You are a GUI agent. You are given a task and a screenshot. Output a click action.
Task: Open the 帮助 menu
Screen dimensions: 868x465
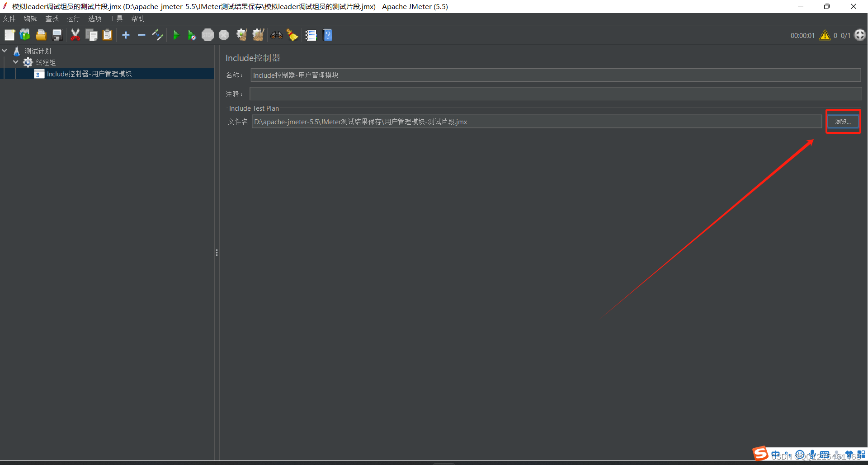(x=138, y=19)
